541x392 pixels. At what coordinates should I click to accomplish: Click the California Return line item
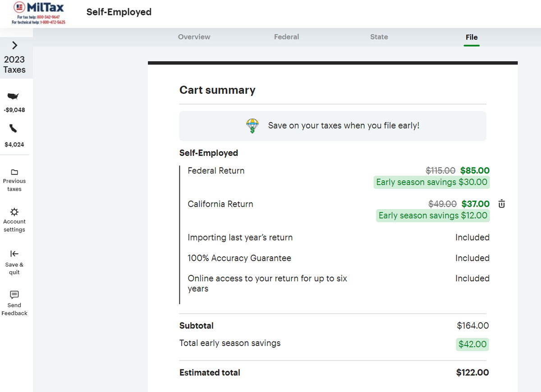(220, 204)
